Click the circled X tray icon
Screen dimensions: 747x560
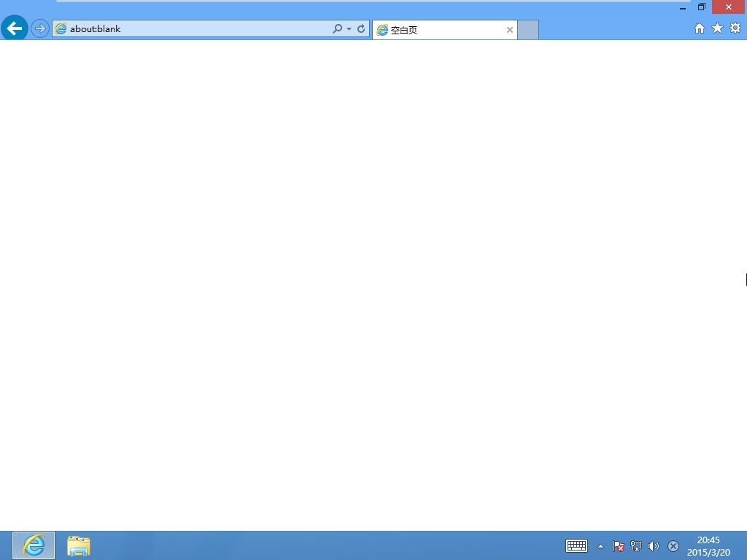coord(673,545)
